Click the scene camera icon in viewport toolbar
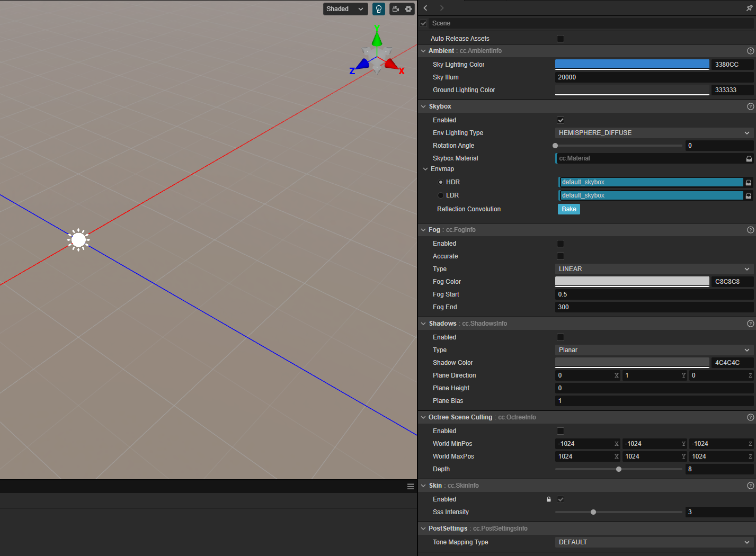The image size is (756, 556). click(x=396, y=9)
